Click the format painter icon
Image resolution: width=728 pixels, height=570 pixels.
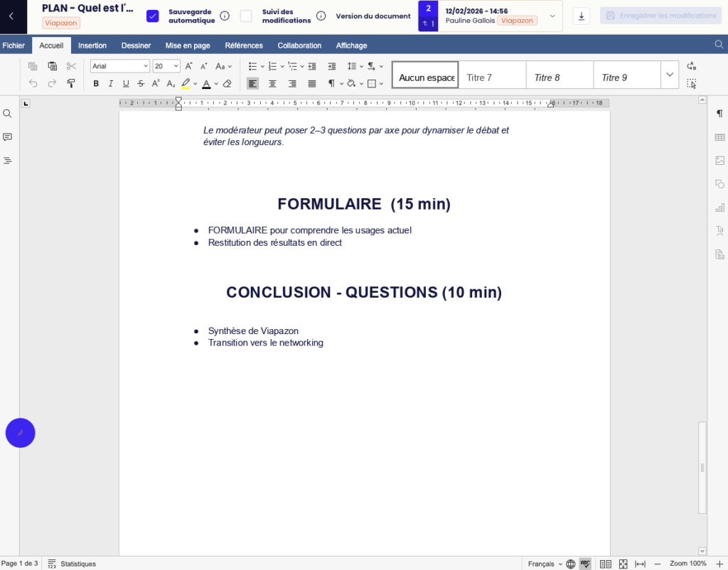71,83
